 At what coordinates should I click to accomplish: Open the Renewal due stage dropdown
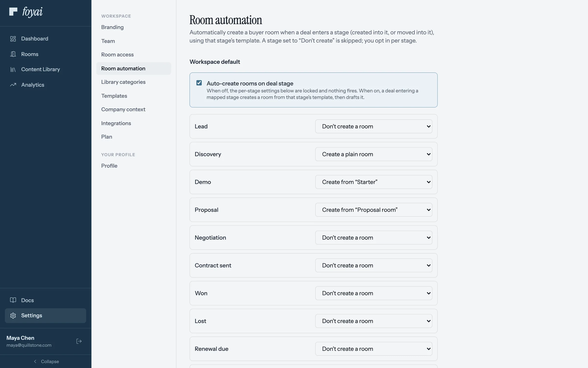(374, 349)
